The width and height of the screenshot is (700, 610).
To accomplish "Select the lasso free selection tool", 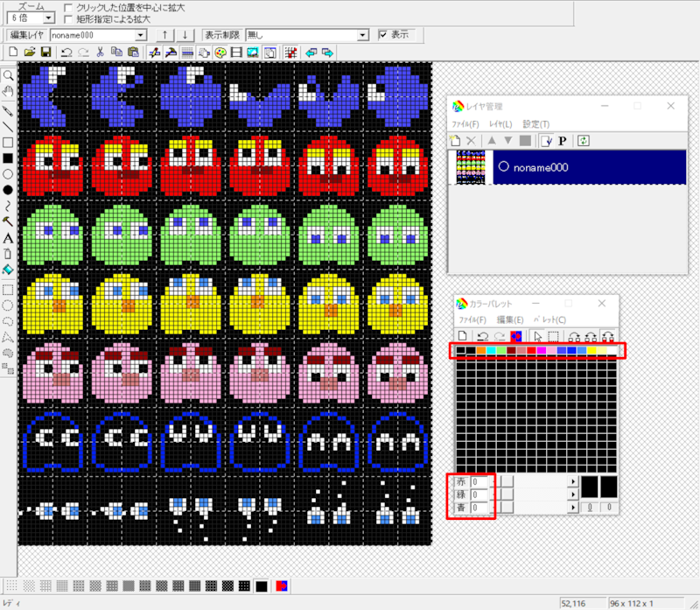I will coord(8,321).
